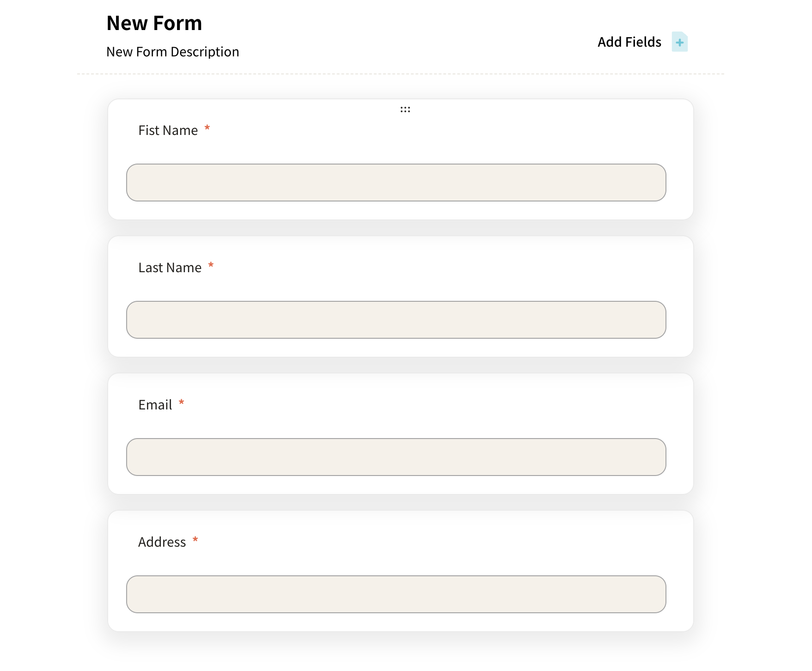Click the Email field label
The width and height of the screenshot is (812, 671).
[155, 405]
